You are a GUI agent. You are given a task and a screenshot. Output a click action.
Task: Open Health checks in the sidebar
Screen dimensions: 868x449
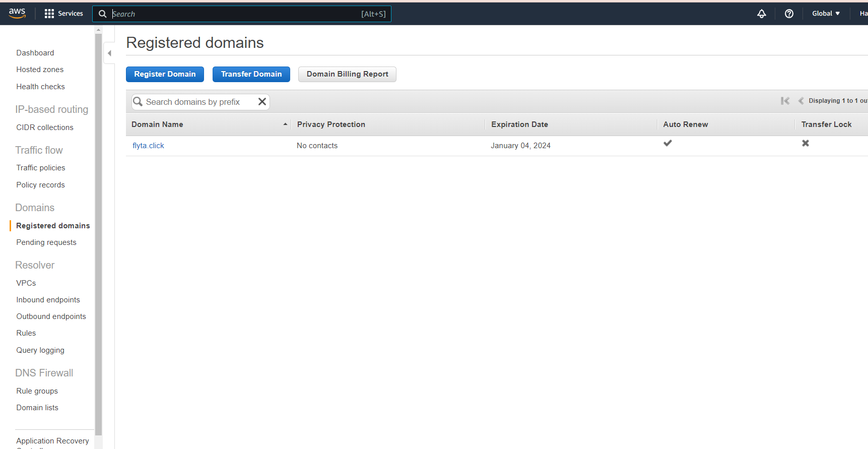40,87
